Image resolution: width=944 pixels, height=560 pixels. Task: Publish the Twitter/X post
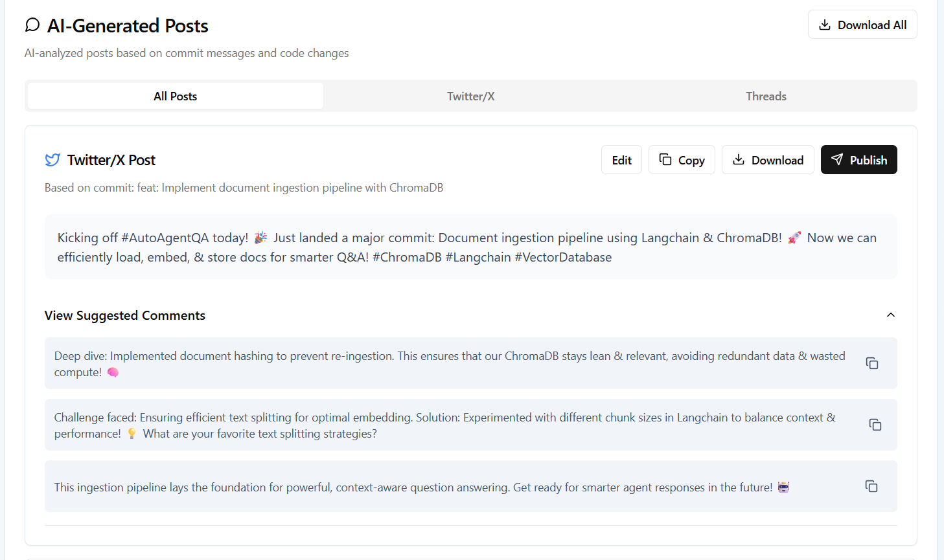pos(859,160)
